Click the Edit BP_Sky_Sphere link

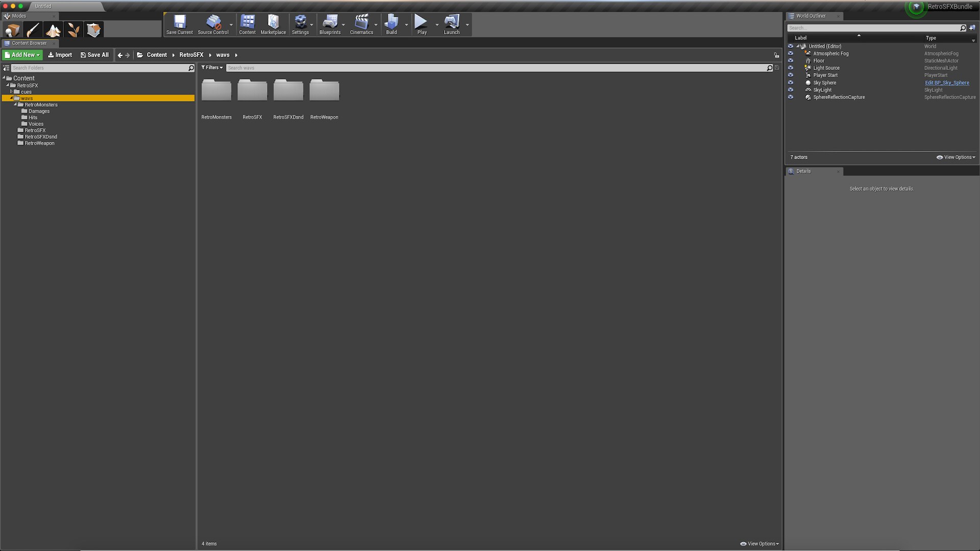[x=947, y=83]
